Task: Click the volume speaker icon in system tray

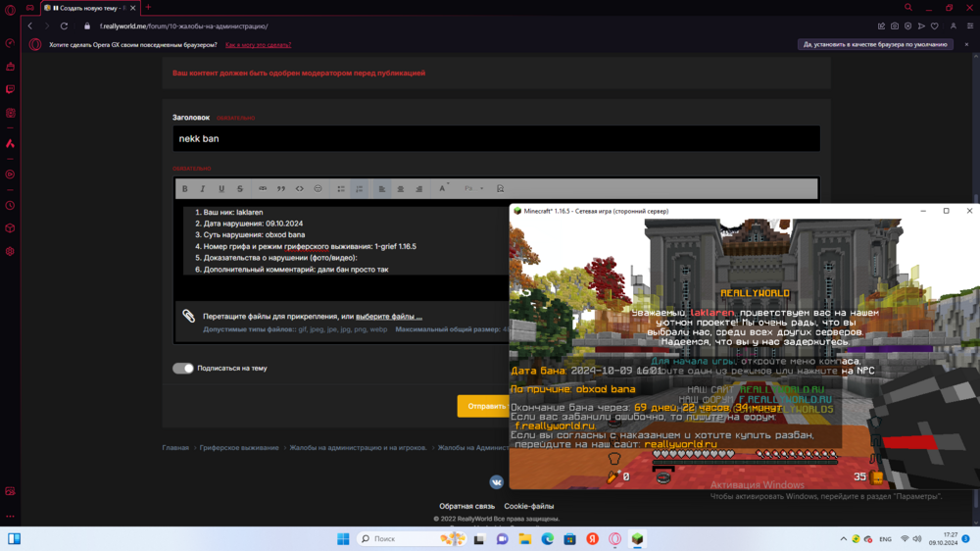Action: pyautogui.click(x=917, y=539)
